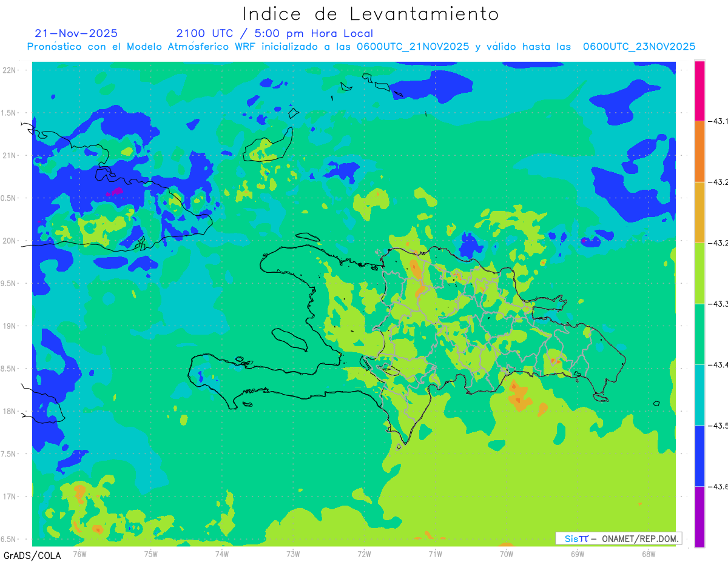Click the '74W' longitude label
Viewport: 728px width, 562px height.
(221, 553)
